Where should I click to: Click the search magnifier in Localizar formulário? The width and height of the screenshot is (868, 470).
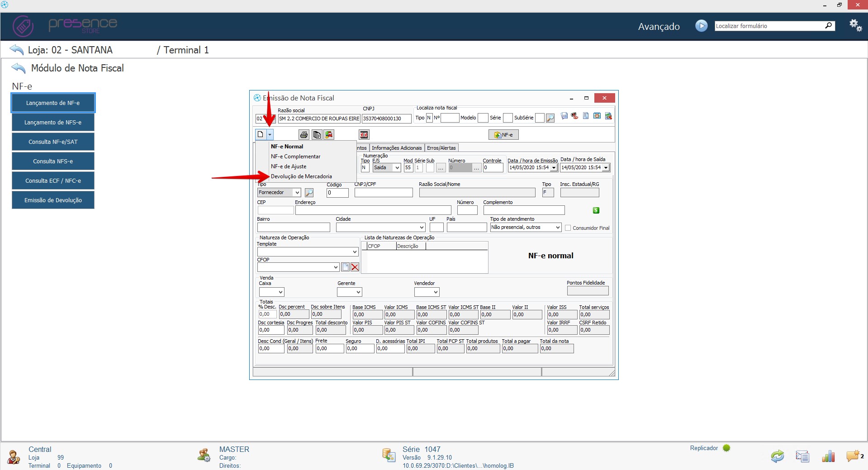pos(829,26)
